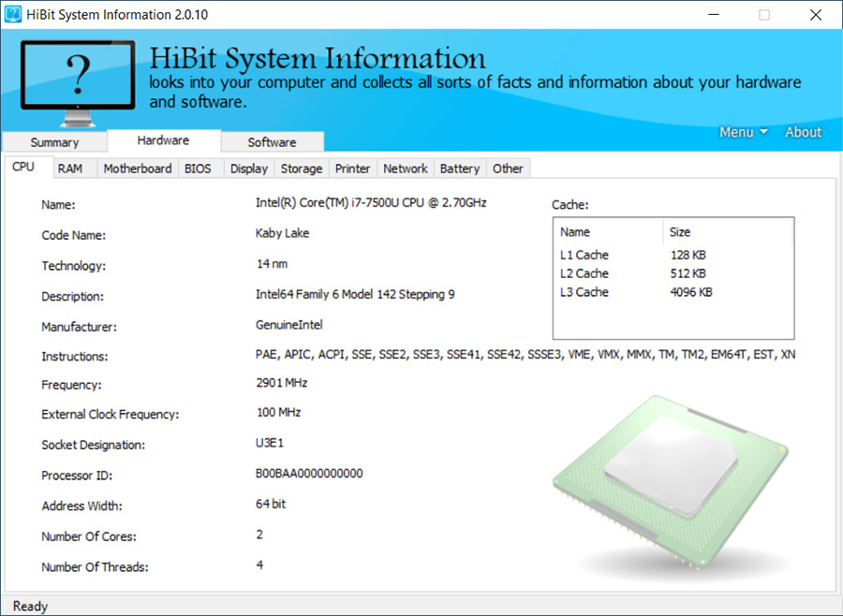Open the Motherboard tab
Image resolution: width=843 pixels, height=616 pixels.
click(x=137, y=169)
